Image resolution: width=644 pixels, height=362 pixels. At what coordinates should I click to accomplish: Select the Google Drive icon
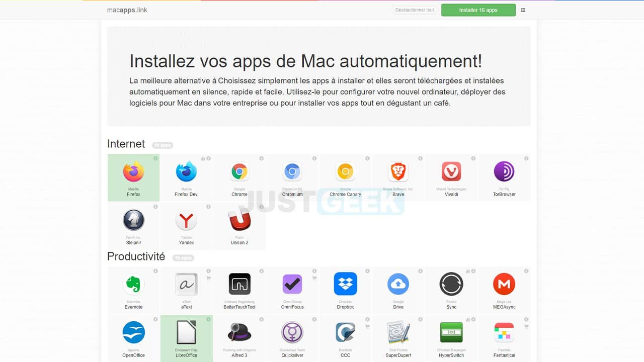398,285
